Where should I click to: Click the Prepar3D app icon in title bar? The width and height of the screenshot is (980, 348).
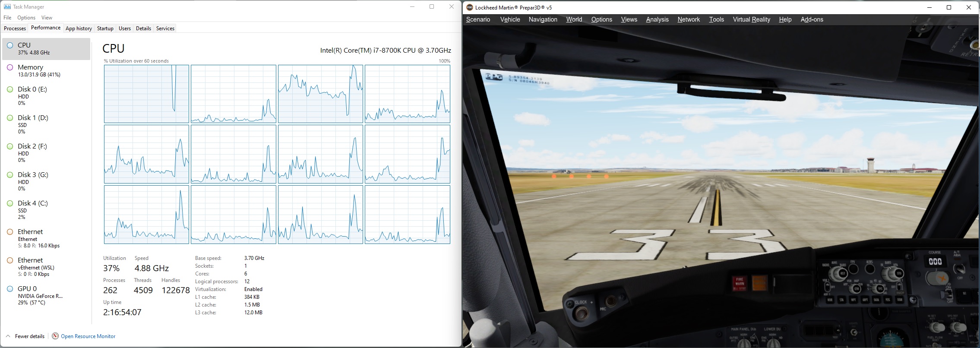(x=469, y=7)
